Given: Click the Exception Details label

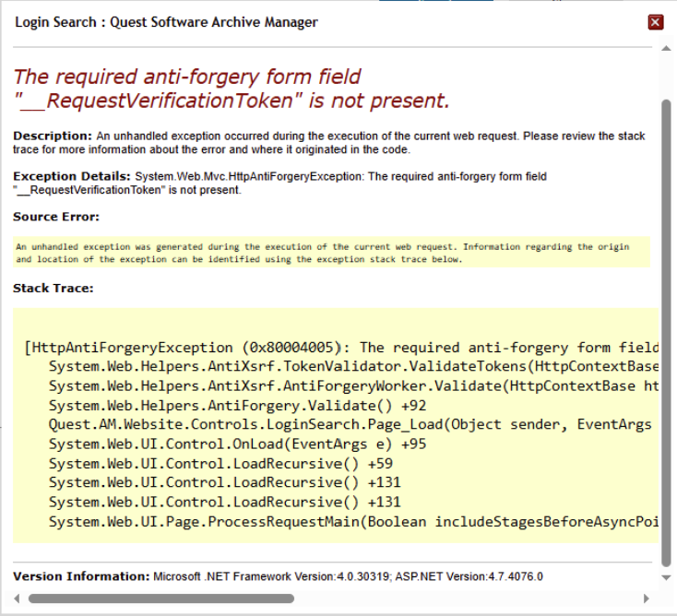Looking at the screenshot, I should pos(72,175).
